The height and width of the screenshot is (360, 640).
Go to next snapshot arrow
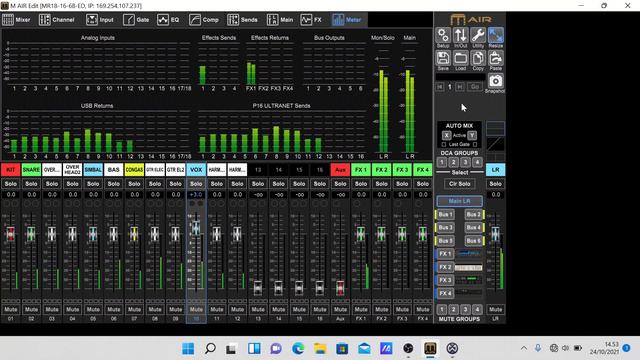460,87
